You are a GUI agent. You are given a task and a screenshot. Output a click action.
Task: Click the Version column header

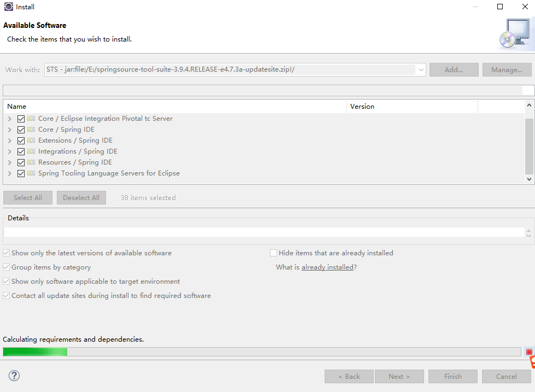pos(412,107)
